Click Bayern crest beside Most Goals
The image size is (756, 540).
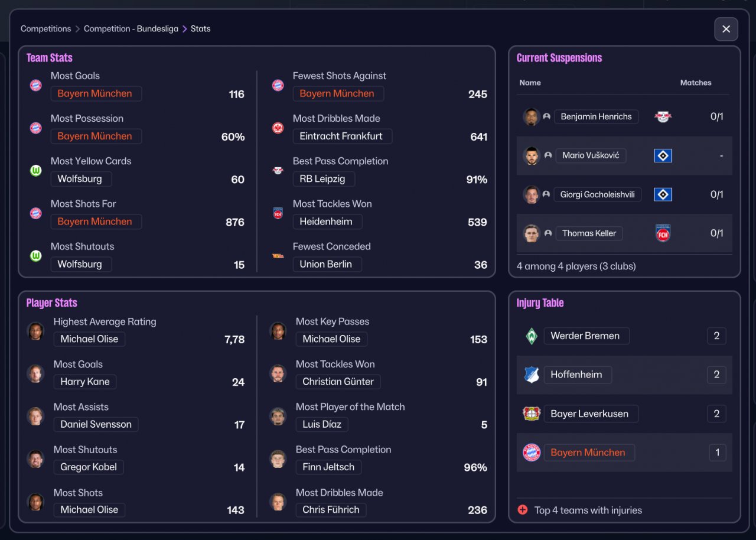36,85
